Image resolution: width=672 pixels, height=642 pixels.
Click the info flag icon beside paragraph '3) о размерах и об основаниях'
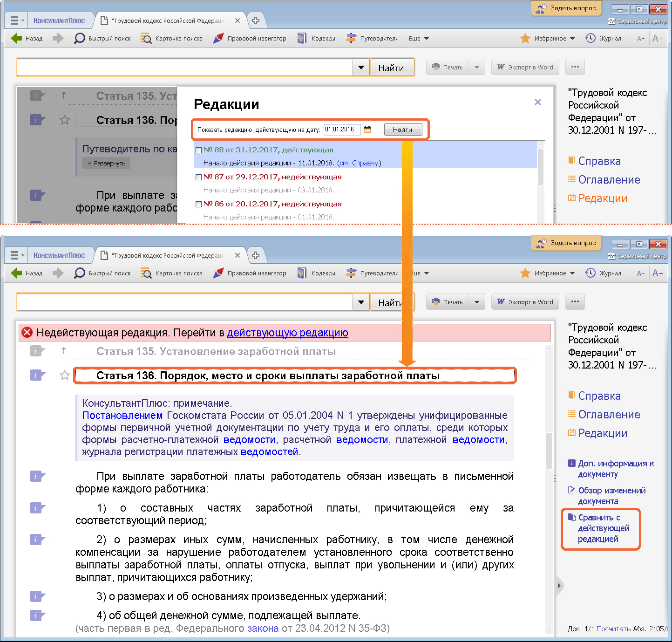pos(37,596)
